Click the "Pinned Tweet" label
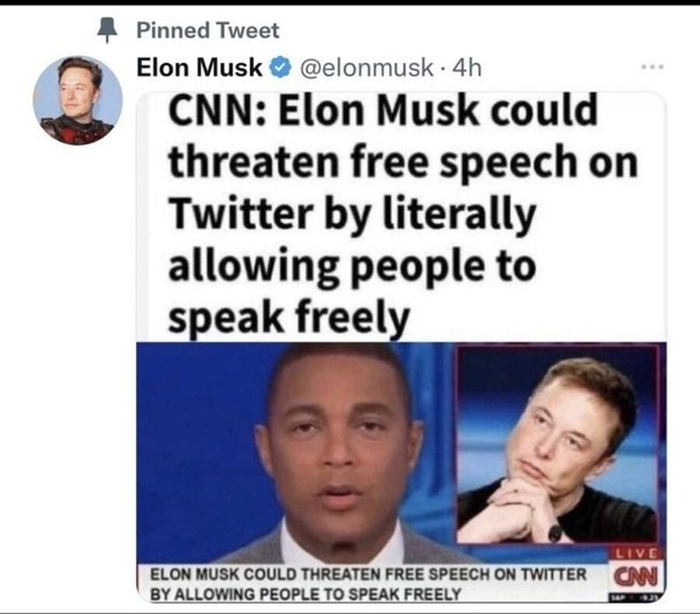Screen dimensions: 700x614 208,30
